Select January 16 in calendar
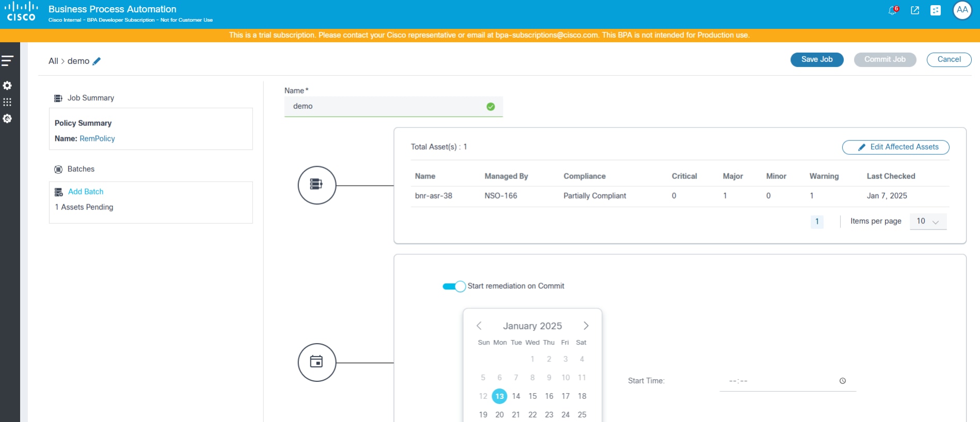This screenshot has width=980, height=422. pyautogui.click(x=549, y=396)
